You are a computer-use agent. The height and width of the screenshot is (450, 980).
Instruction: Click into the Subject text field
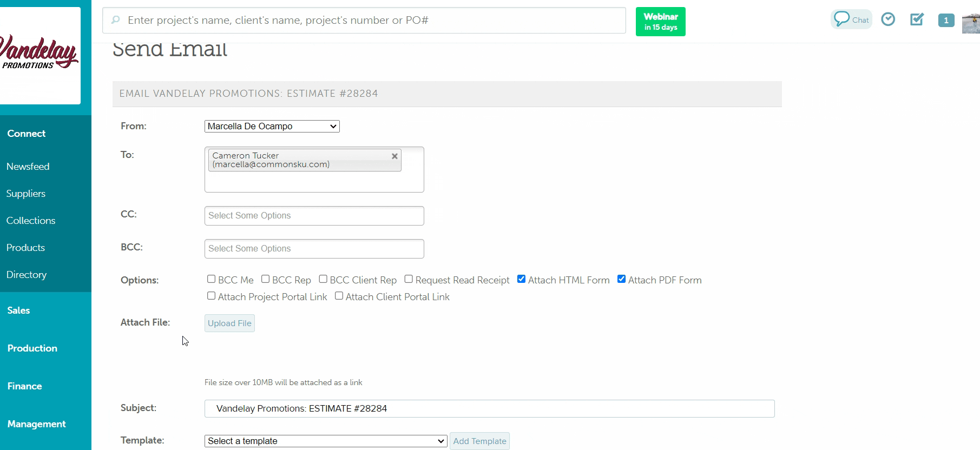489,408
